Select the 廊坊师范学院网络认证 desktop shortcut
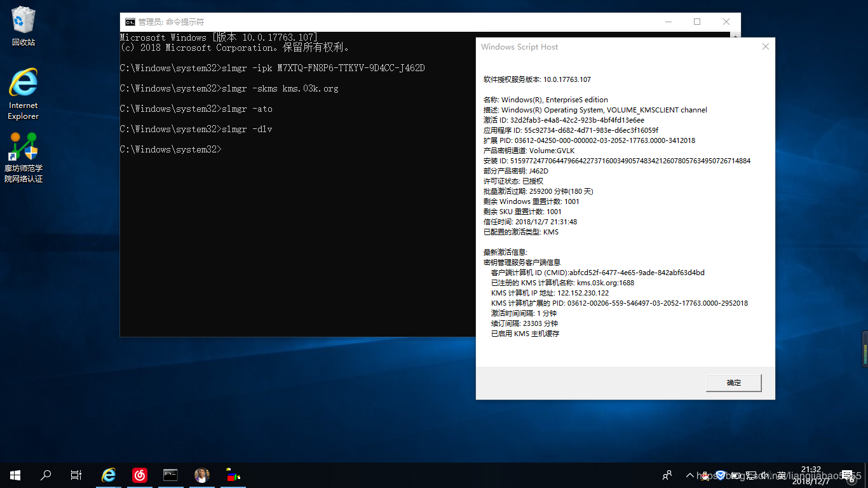Screen dimensions: 868x488 (24, 158)
